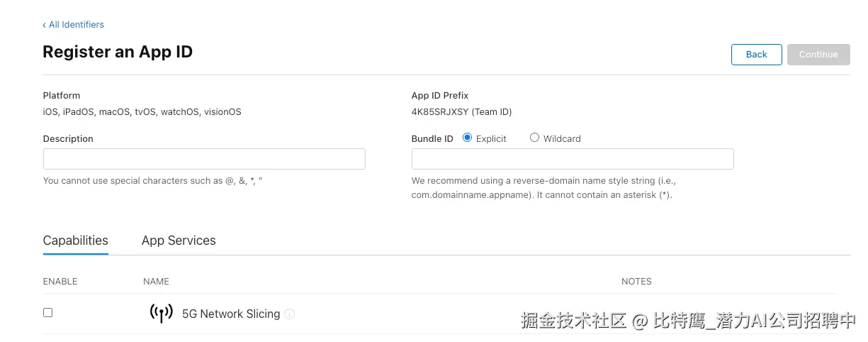
Task: Select the Wildcard Bundle ID radio button
Action: coord(534,138)
